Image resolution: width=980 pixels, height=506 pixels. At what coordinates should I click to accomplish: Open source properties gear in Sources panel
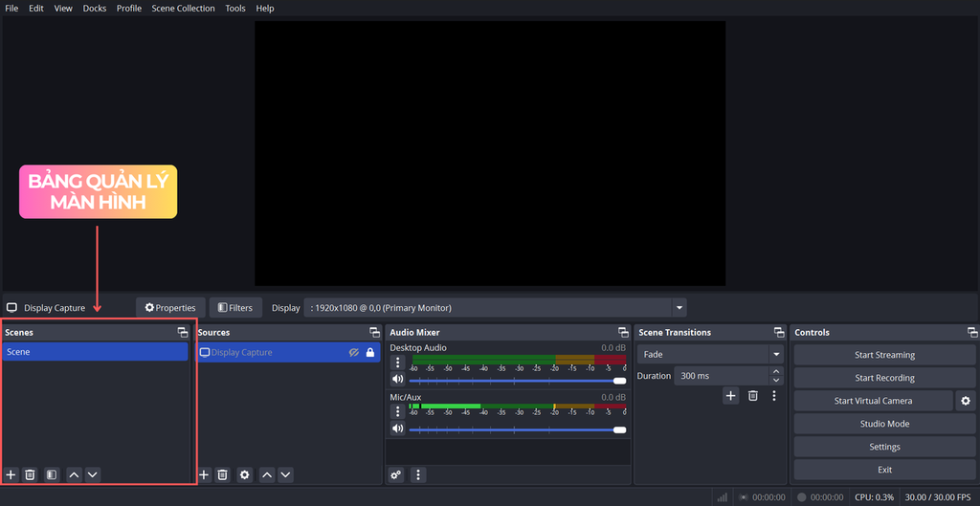coord(245,474)
